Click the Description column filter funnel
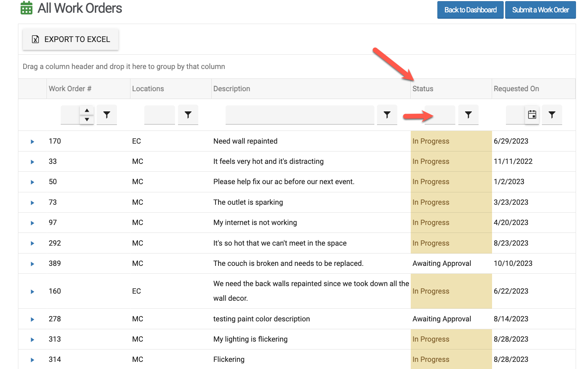The image size is (588, 369). [387, 115]
